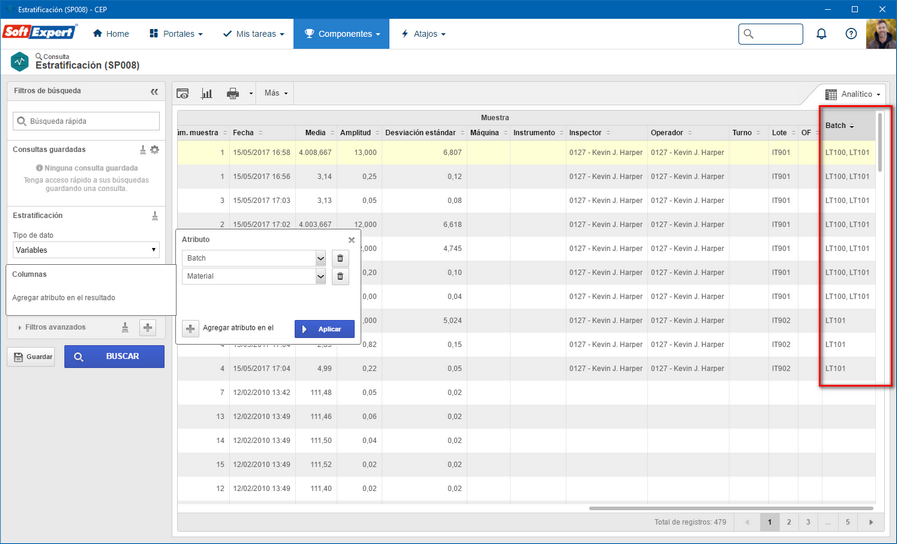
Task: Sort by the Máquina column
Action: click(x=489, y=133)
